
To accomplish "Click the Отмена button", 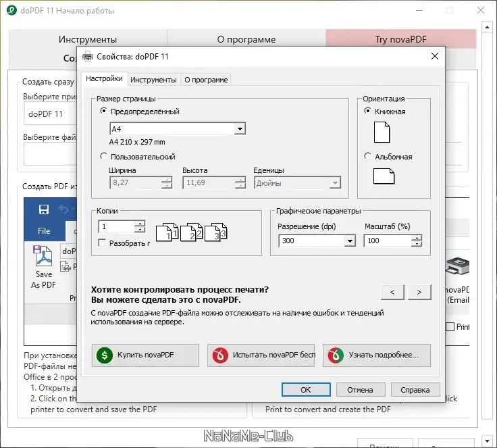I will [x=361, y=390].
